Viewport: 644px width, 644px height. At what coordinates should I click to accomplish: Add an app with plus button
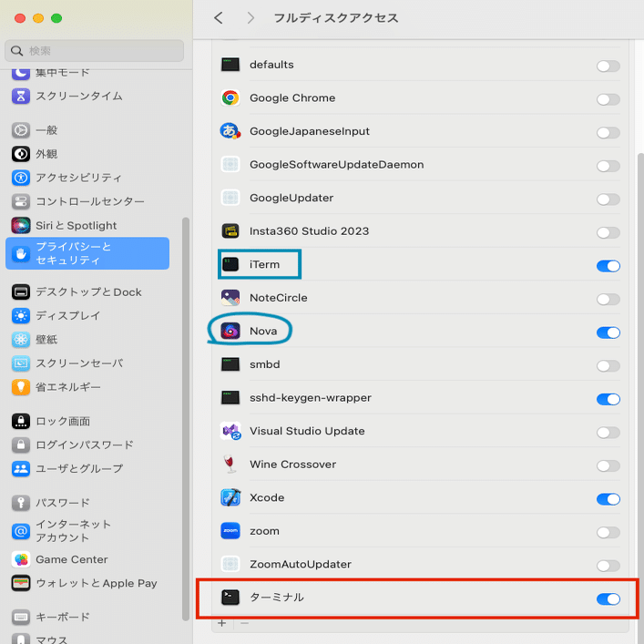pyautogui.click(x=222, y=623)
